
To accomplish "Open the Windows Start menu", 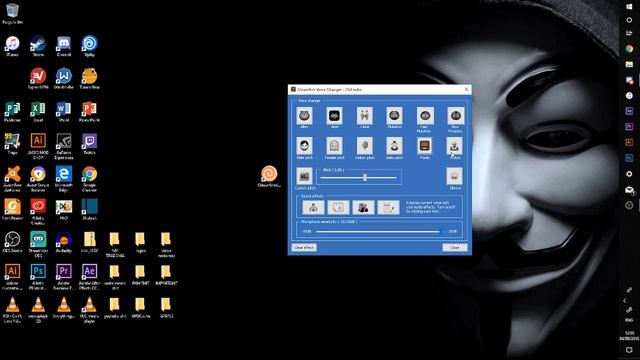I will point(629,7).
